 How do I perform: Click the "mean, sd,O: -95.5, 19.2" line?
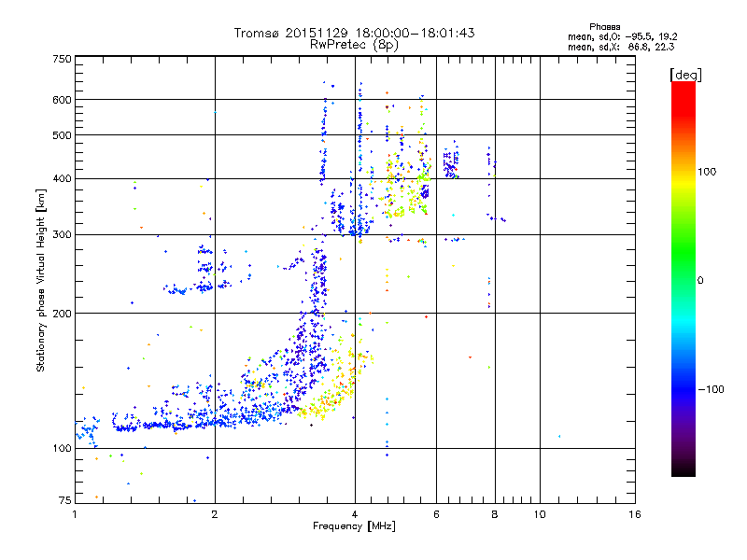point(622,36)
